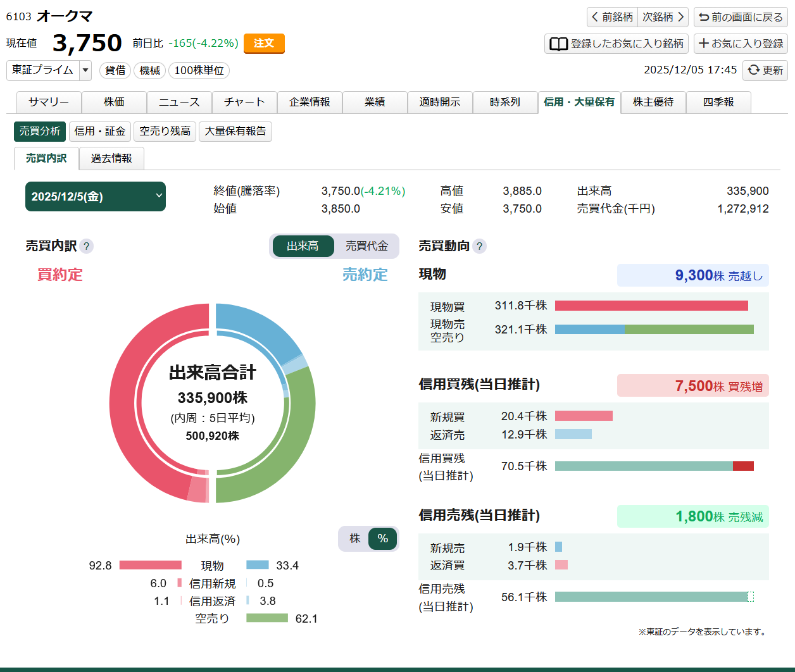
Task: Switch to the 過去情報 tab
Action: click(111, 159)
